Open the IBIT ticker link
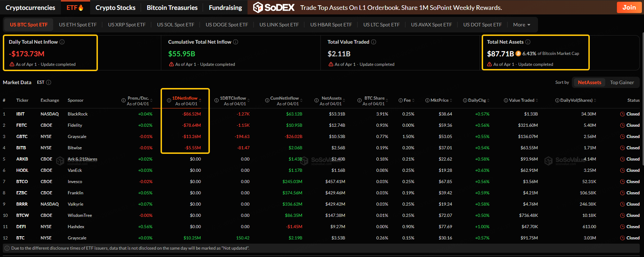644x257 pixels. 20,114
